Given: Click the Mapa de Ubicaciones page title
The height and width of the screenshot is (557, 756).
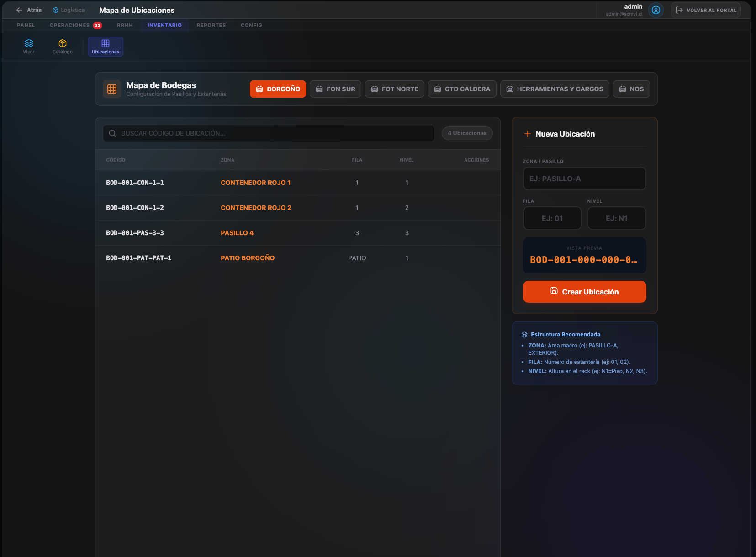Looking at the screenshot, I should pyautogui.click(x=137, y=10).
